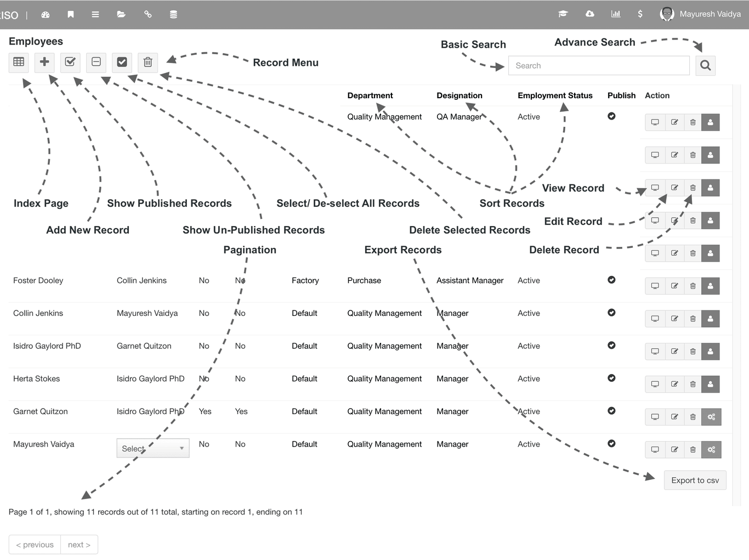The image size is (749, 560).
Task: Open the hamburger list menu icon
Action: point(95,14)
